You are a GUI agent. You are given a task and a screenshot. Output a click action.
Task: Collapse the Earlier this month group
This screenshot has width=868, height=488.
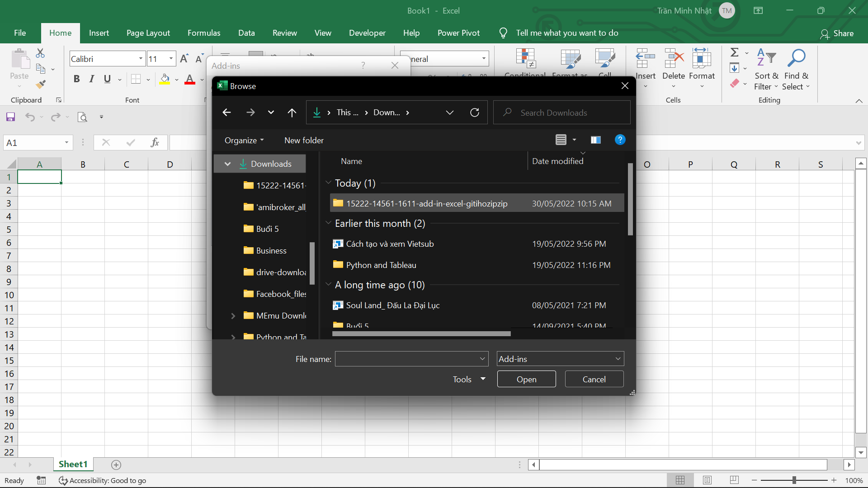[329, 223]
